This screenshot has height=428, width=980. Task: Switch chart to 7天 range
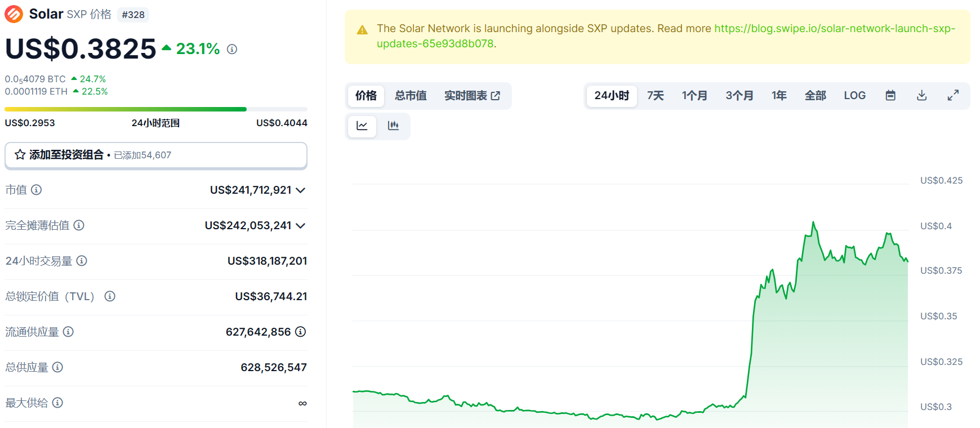[x=656, y=96]
